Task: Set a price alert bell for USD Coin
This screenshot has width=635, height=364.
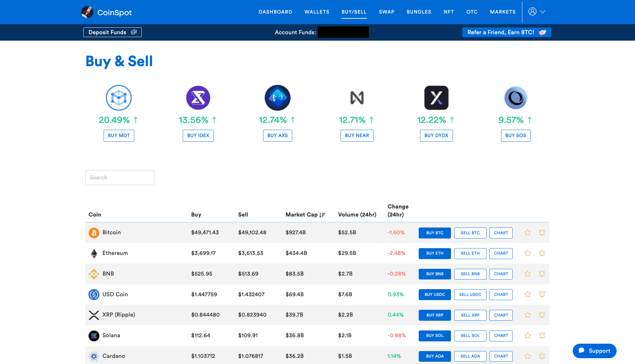Action: (542, 294)
